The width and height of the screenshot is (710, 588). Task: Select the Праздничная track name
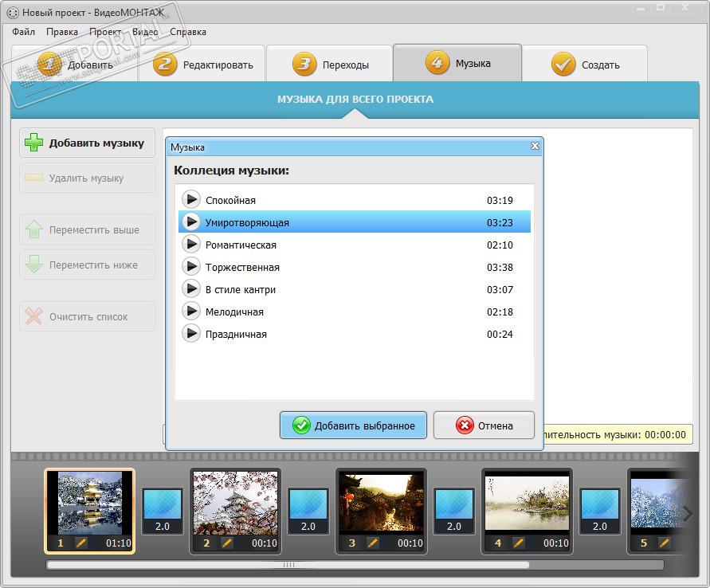coord(237,334)
